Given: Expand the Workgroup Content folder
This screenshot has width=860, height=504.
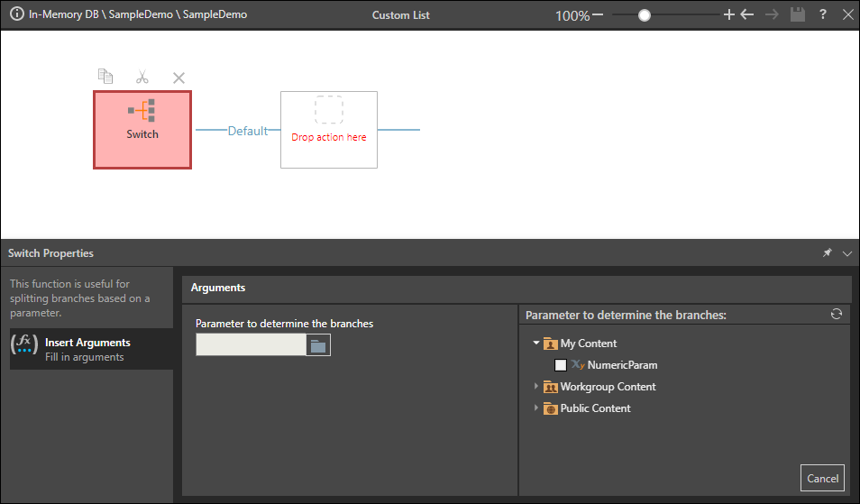Looking at the screenshot, I should (x=535, y=386).
